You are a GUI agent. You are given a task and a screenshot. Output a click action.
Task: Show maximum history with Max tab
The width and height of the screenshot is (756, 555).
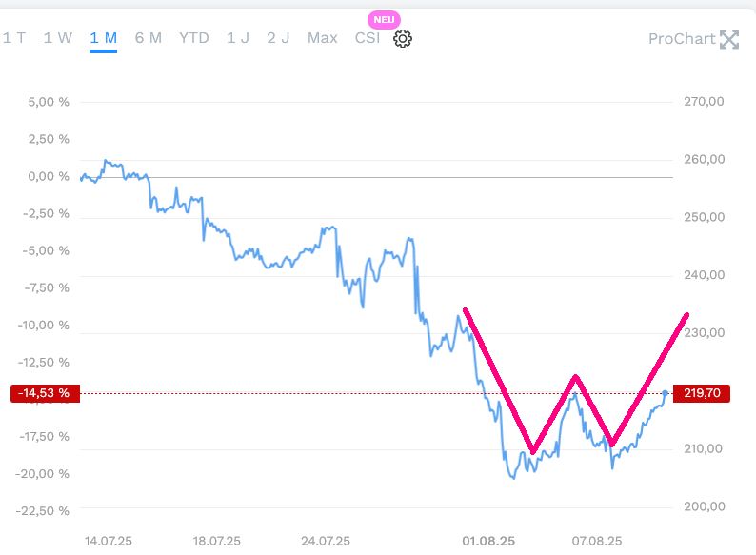[x=322, y=38]
